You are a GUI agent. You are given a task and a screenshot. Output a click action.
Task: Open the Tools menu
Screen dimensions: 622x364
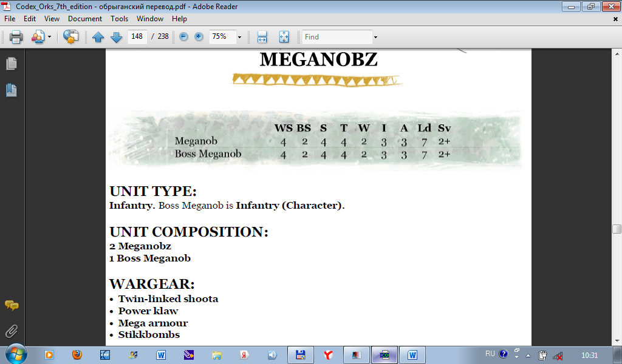(120, 19)
